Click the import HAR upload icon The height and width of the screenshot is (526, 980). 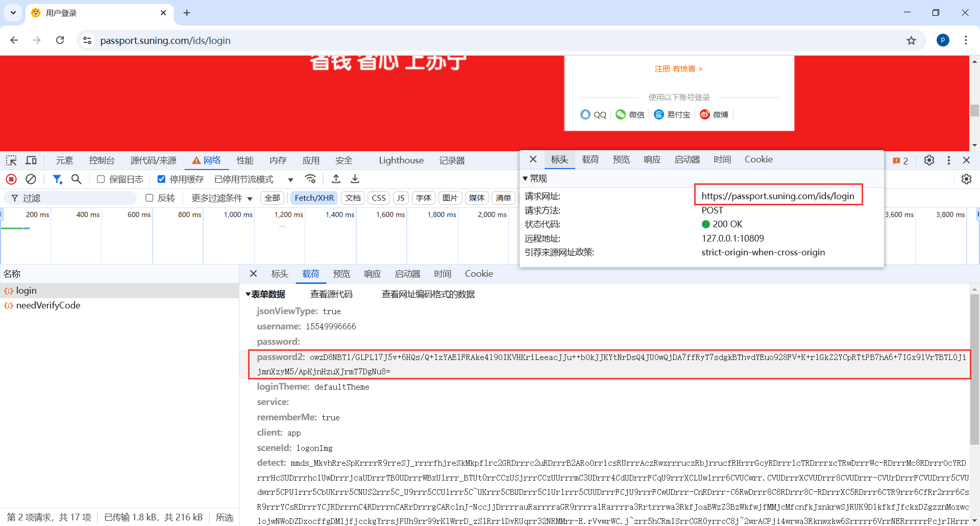click(336, 179)
